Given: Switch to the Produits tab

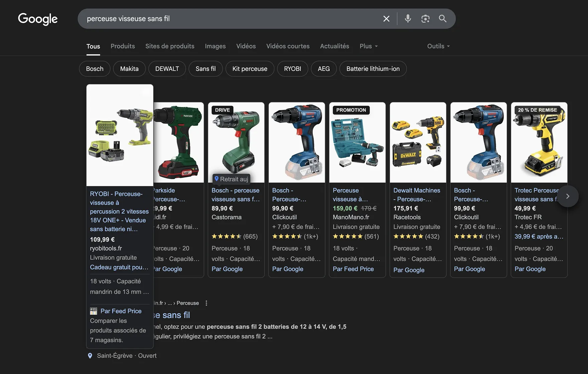Looking at the screenshot, I should [x=123, y=46].
